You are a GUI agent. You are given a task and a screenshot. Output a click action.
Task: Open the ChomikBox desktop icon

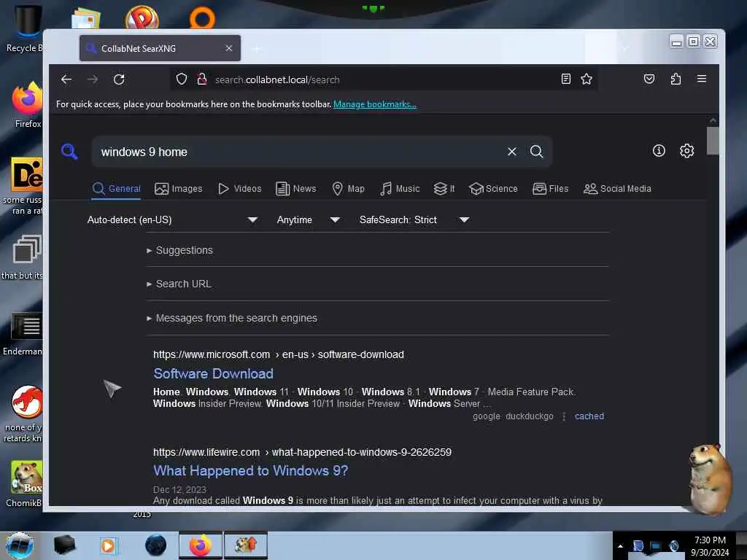coord(26,484)
